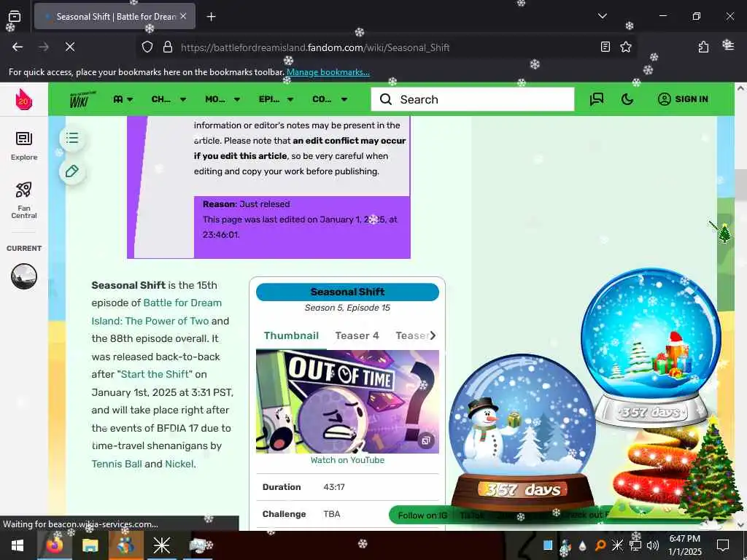Open the wiki discussions icon
This screenshot has width=747, height=560.
click(597, 99)
